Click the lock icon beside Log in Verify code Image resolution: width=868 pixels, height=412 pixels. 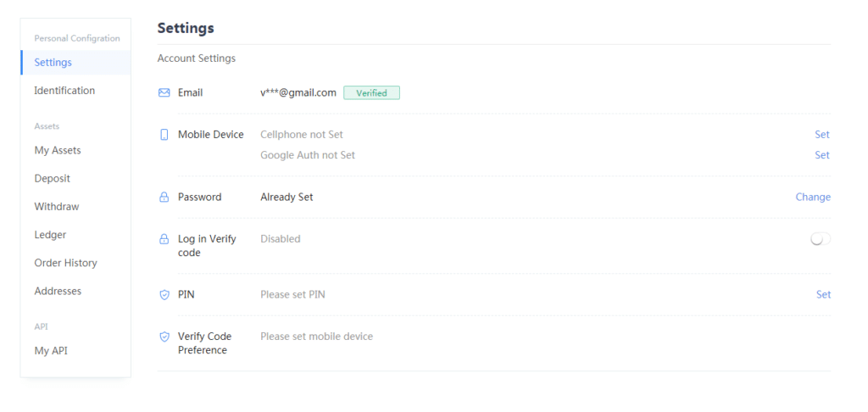pyautogui.click(x=164, y=239)
